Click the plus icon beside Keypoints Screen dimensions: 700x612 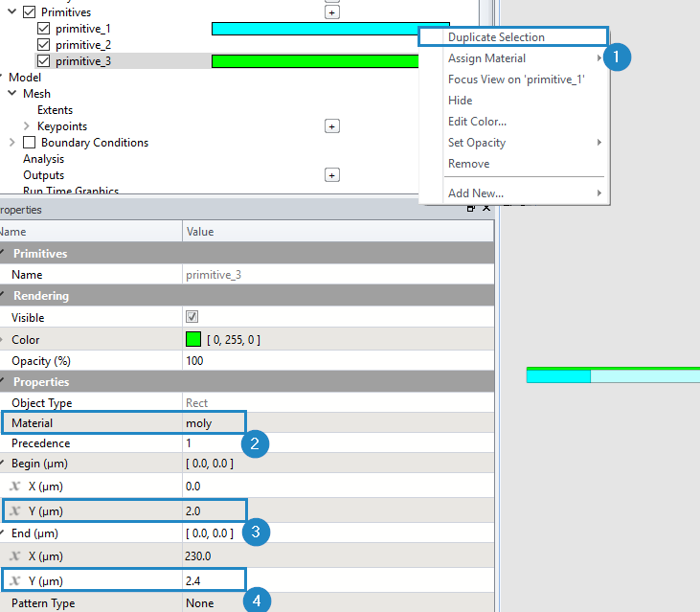click(331, 126)
